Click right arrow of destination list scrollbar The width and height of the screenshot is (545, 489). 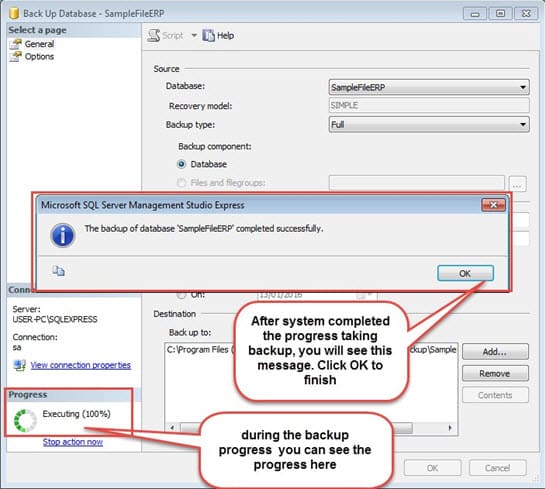point(450,427)
